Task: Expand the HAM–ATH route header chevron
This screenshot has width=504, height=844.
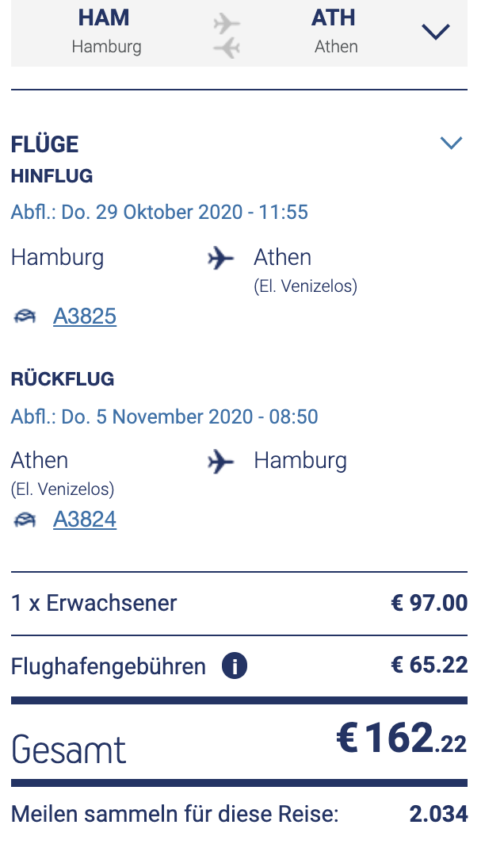Action: click(435, 32)
